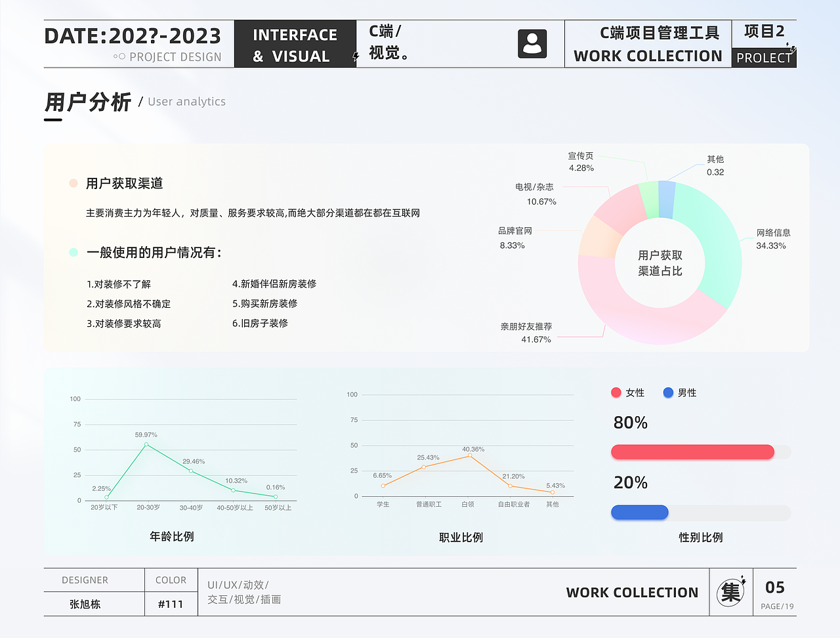Click the user profile avatar icon

531,43
